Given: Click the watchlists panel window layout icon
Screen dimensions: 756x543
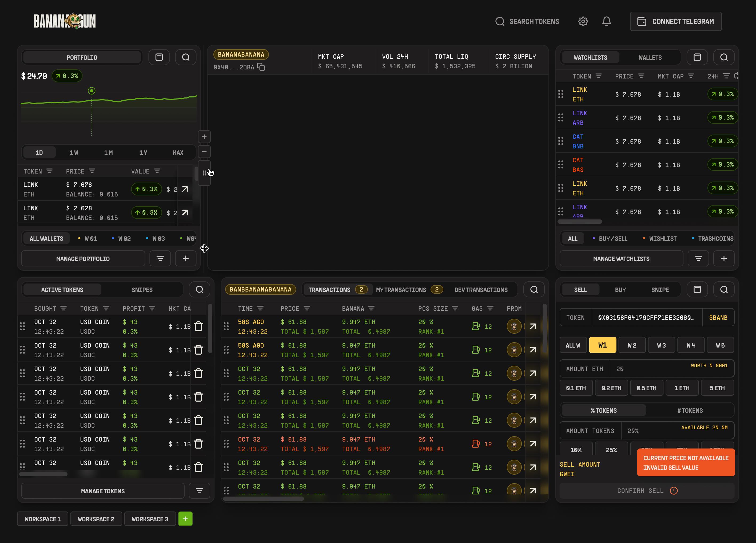Looking at the screenshot, I should (x=697, y=57).
